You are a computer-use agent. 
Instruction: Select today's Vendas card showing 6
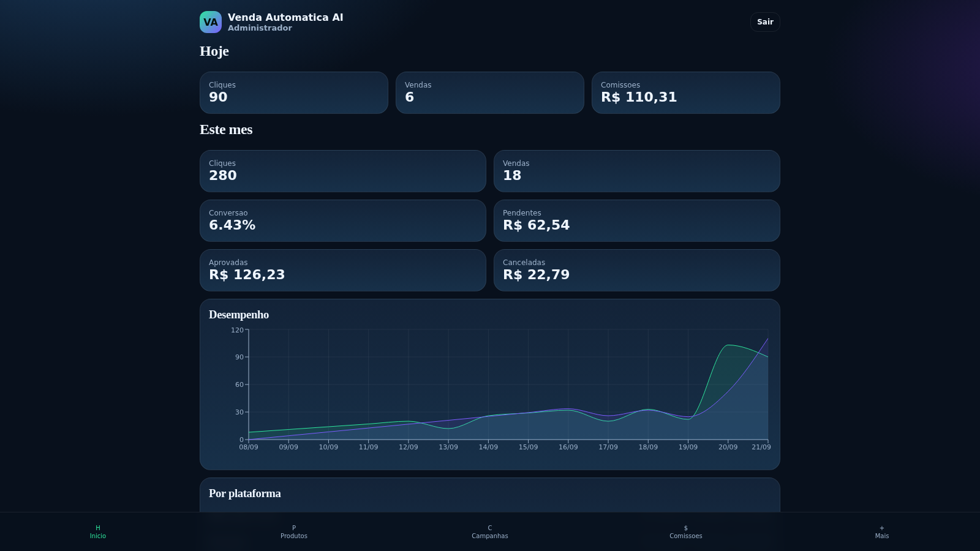[490, 92]
